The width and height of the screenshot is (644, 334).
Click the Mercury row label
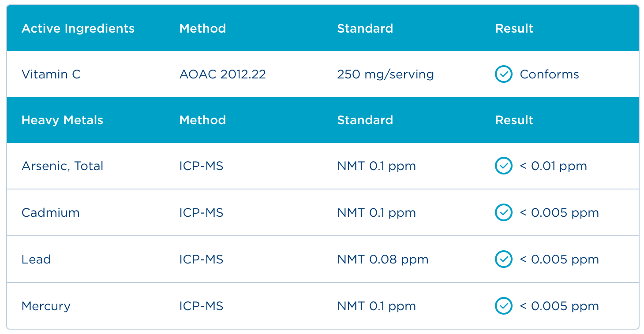46,306
